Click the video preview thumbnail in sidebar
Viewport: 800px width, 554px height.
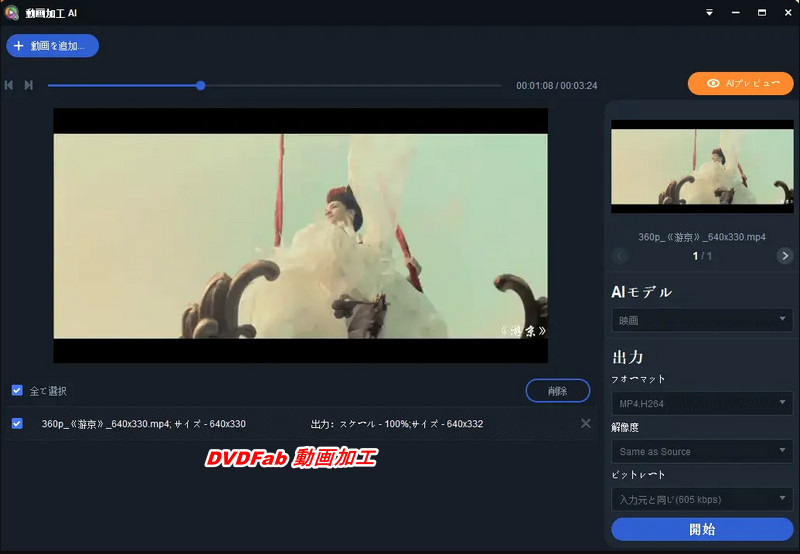[x=702, y=166]
